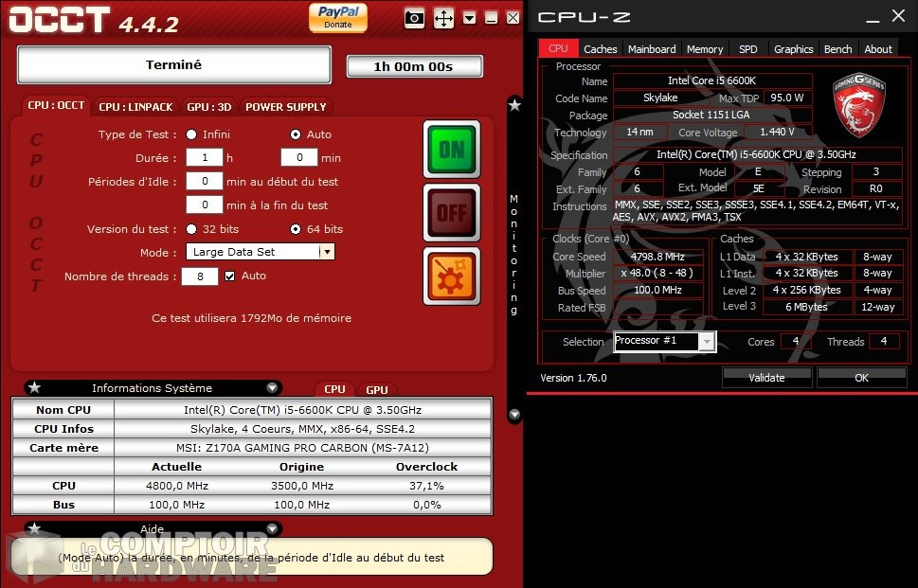
Task: Select the 32 bits version radio
Action: [191, 229]
